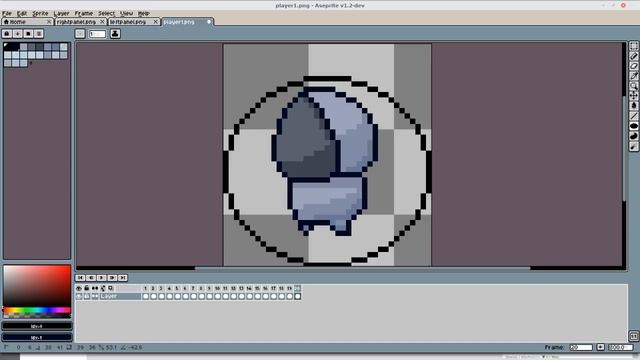This screenshot has height=360, width=640.
Task: Open the palette presets icon
Action: [28, 33]
